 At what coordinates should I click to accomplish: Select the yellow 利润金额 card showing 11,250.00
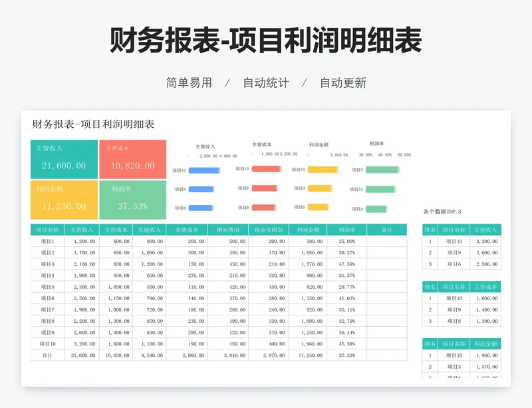pyautogui.click(x=64, y=200)
